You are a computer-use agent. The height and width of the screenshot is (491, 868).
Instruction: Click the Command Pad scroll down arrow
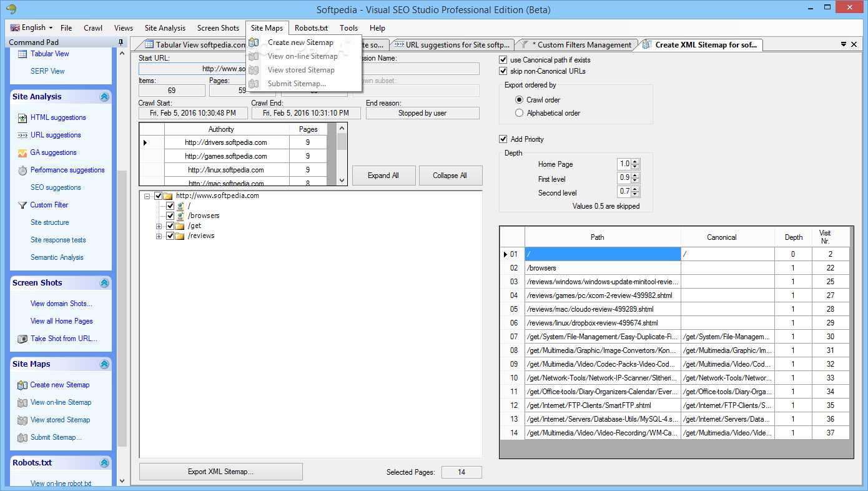click(121, 481)
